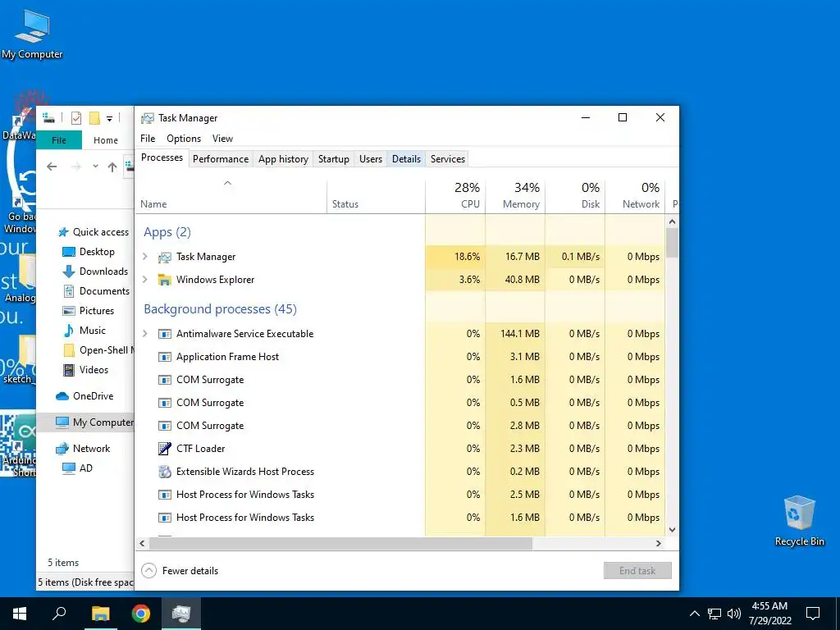
Task: Select the My Computer desktop icon
Action: pos(32,34)
